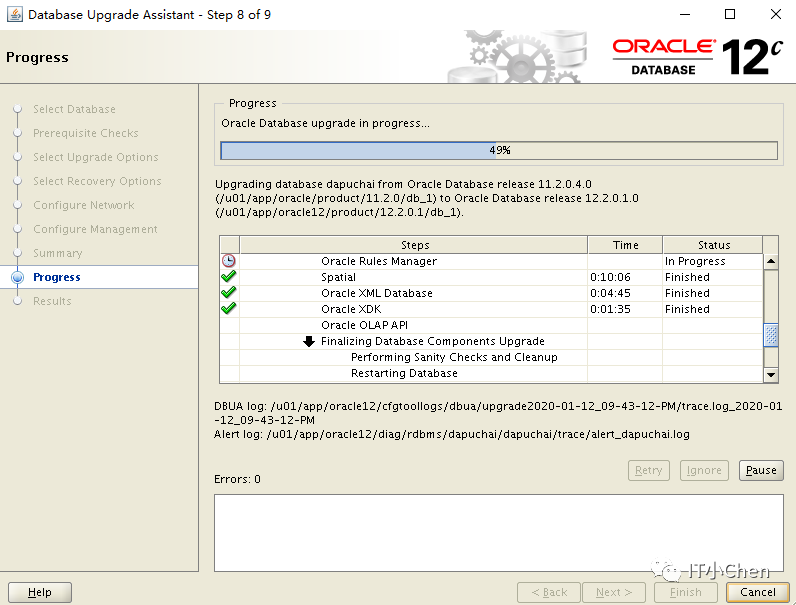Click the DBUA log path text

pos(498,413)
